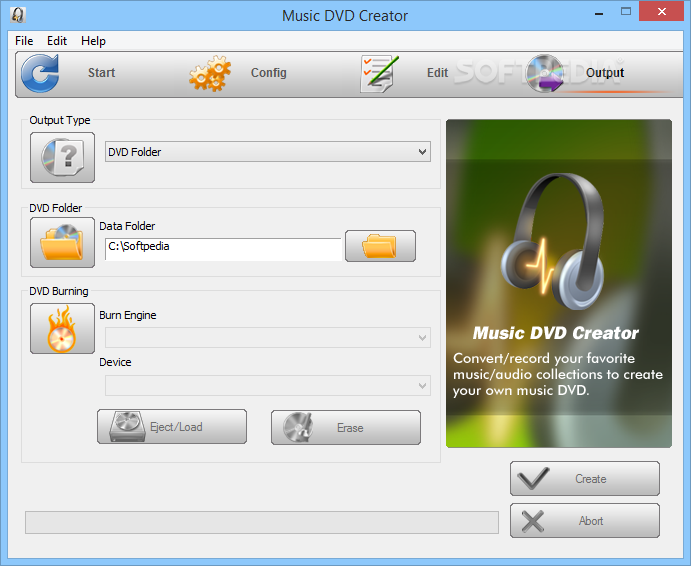Expand the DVD Folder output type dropdown
The width and height of the screenshot is (691, 566).
(267, 152)
